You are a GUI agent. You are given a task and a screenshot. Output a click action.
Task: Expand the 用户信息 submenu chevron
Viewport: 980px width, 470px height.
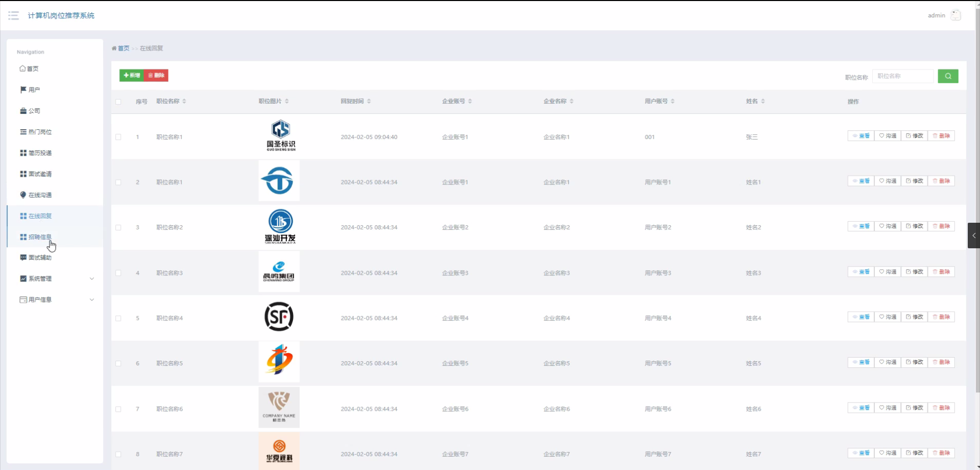[x=92, y=300]
